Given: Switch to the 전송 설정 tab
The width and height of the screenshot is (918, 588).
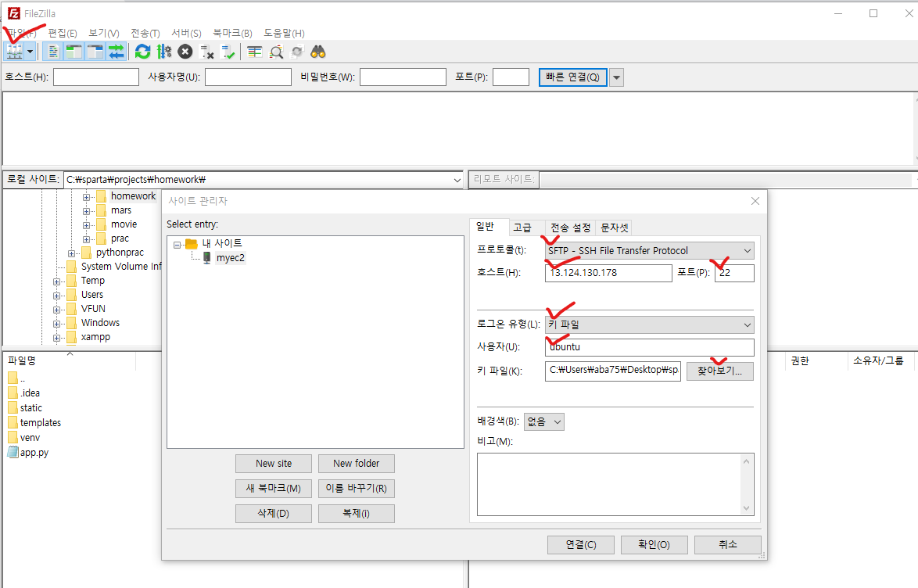Looking at the screenshot, I should [570, 228].
